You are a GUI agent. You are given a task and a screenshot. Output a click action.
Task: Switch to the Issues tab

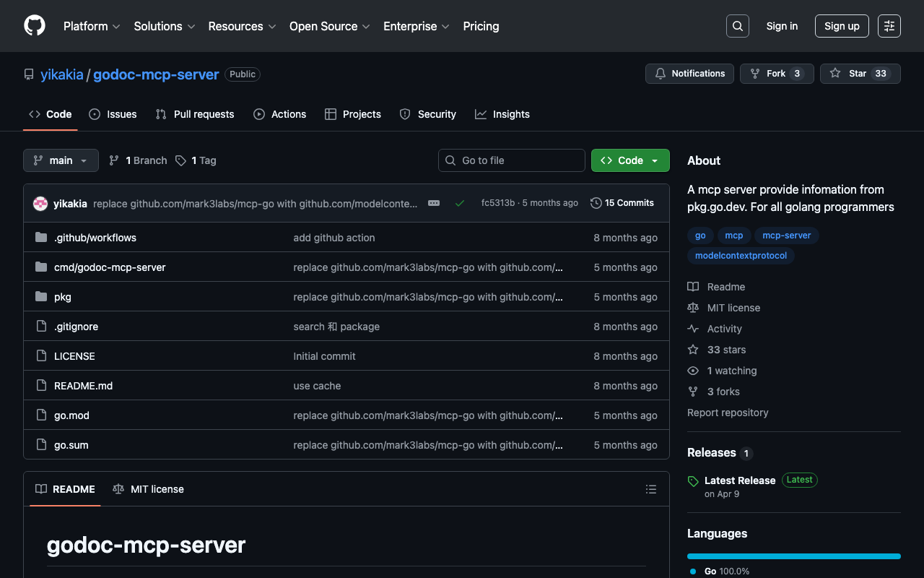(113, 114)
